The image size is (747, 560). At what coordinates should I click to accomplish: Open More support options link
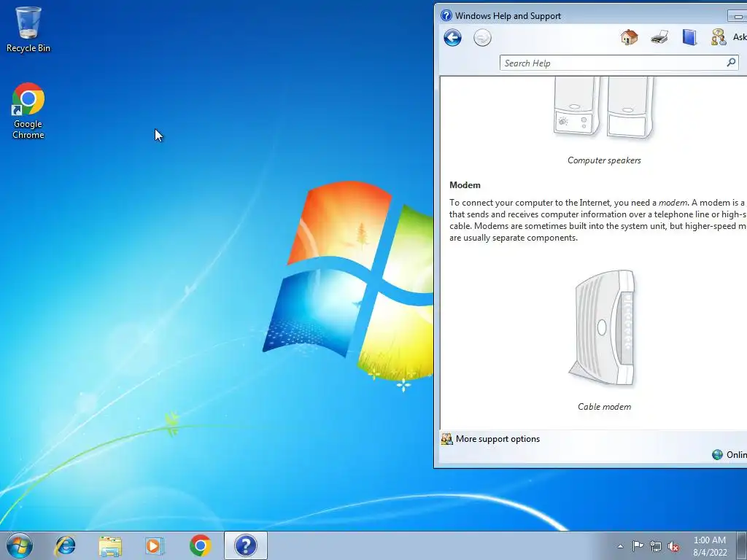(498, 439)
